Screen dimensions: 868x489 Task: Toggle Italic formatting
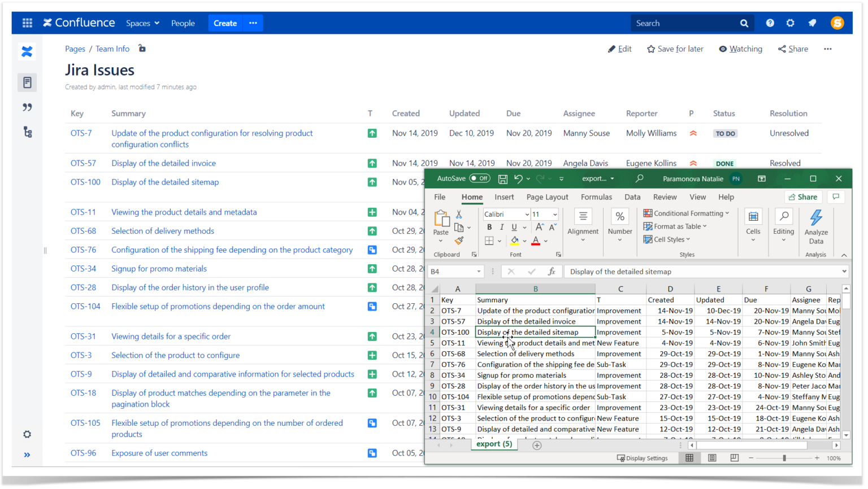(x=501, y=226)
